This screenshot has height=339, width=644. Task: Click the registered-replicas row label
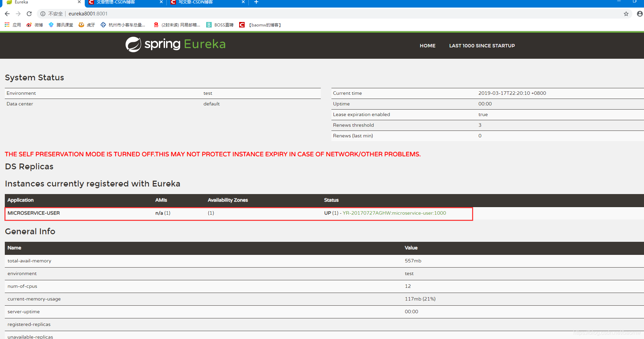(29, 324)
